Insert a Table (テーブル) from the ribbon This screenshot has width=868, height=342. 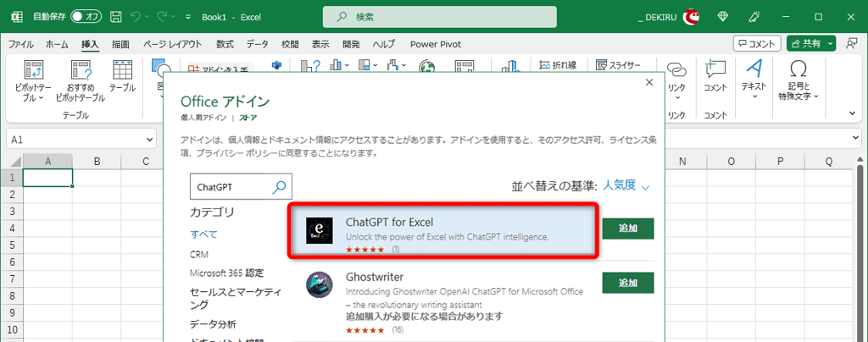click(122, 76)
